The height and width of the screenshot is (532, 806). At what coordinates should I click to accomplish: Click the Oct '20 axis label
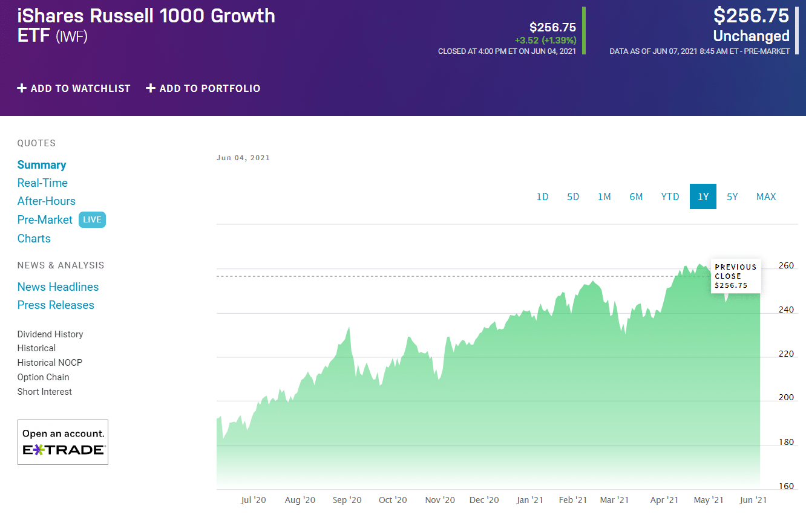(x=393, y=500)
